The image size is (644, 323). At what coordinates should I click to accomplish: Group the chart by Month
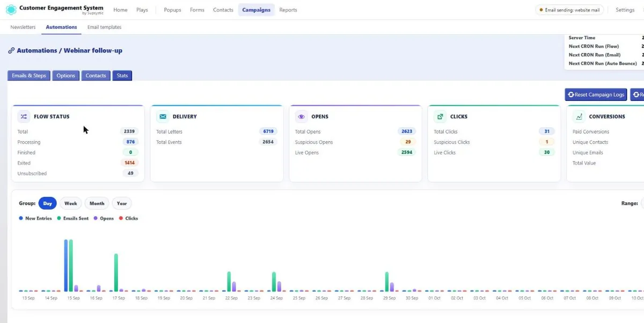tap(97, 203)
